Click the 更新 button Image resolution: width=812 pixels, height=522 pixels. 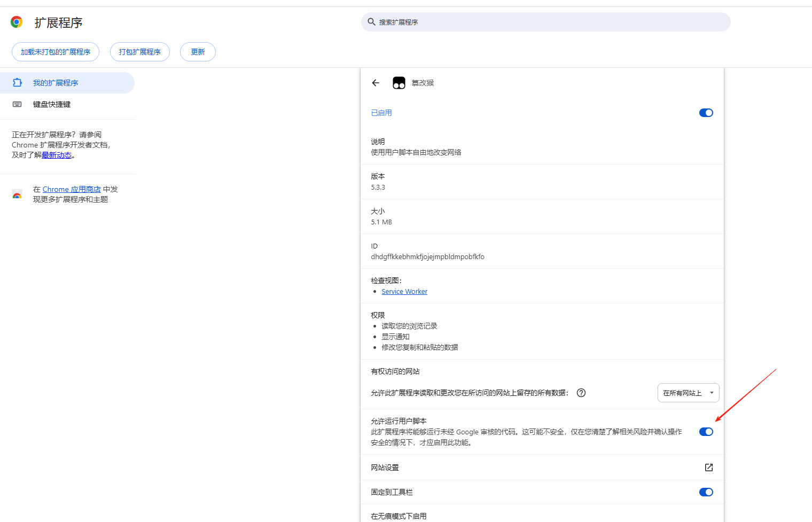[x=198, y=51]
